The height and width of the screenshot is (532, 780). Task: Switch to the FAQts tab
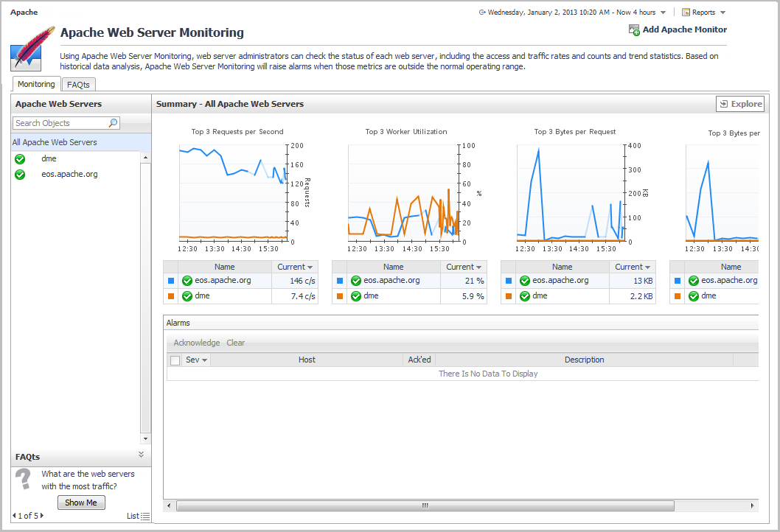(78, 85)
